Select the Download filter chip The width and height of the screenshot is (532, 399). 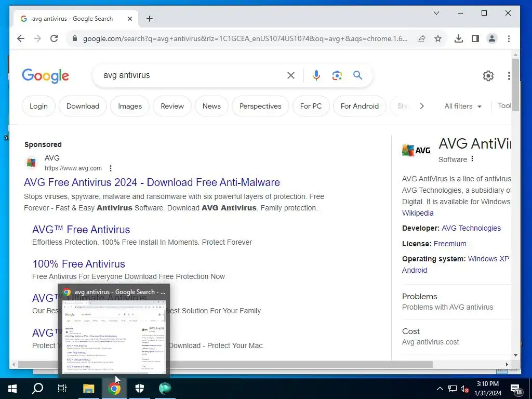pos(83,106)
